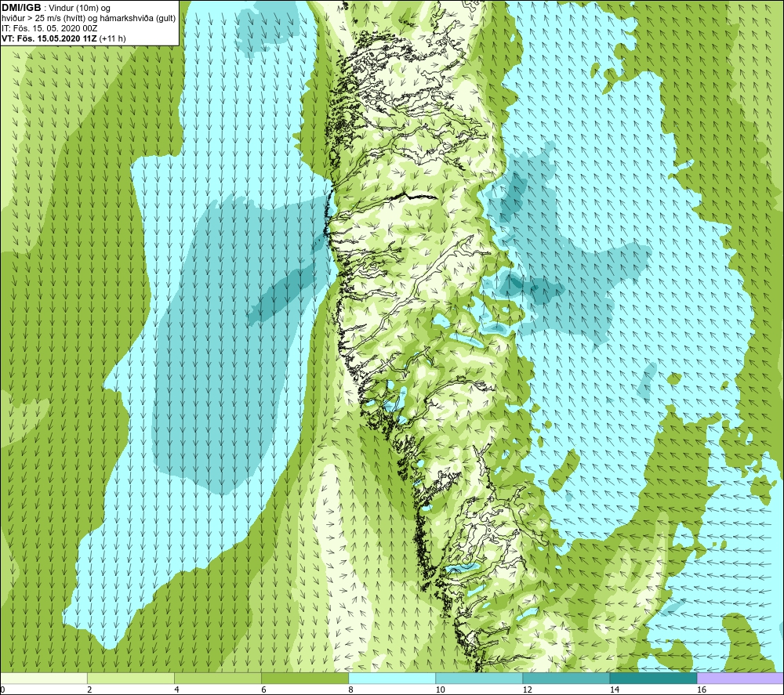Image resolution: width=784 pixels, height=695 pixels.
Task: Click the 'IT: Fös. 15. 05. 2020 00Z' line
Action: click(49, 28)
